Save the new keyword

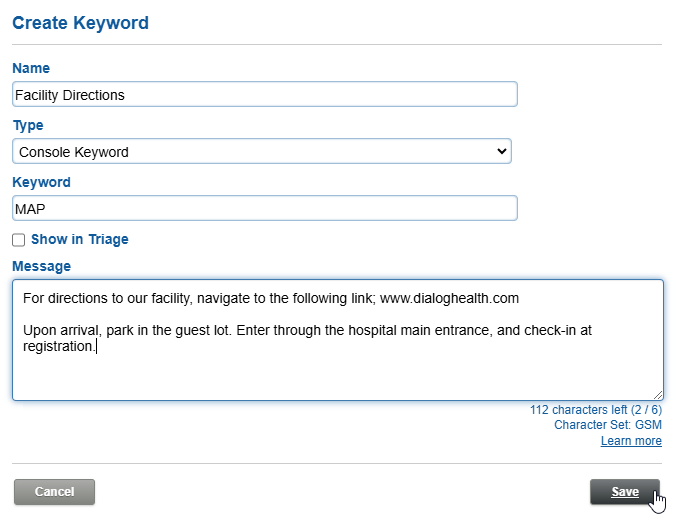pyautogui.click(x=625, y=492)
